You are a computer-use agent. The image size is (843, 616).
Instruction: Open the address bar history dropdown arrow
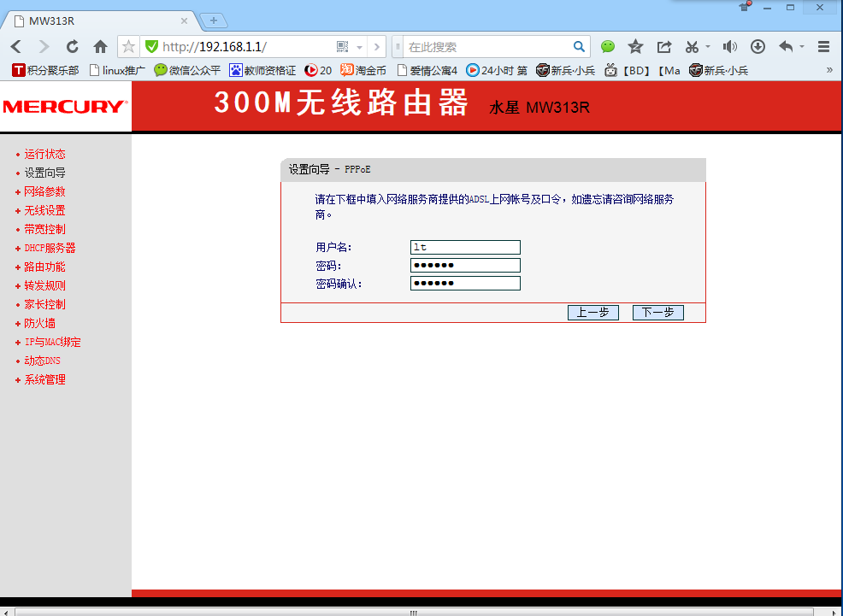tap(360, 47)
